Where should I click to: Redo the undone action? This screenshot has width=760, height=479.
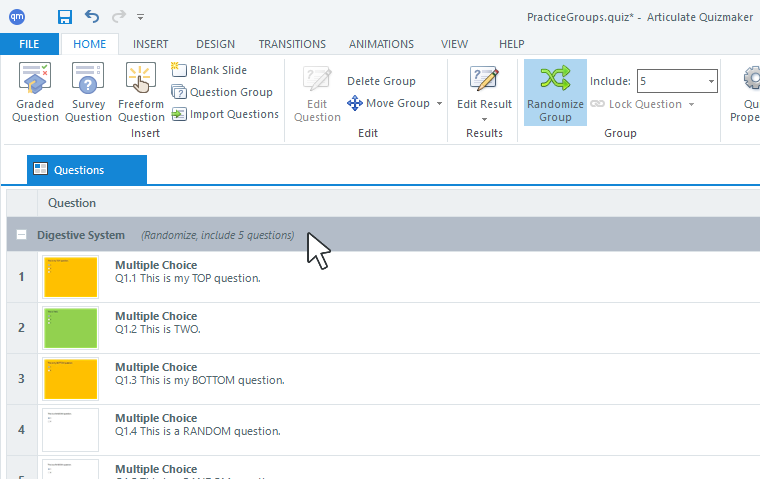(119, 17)
